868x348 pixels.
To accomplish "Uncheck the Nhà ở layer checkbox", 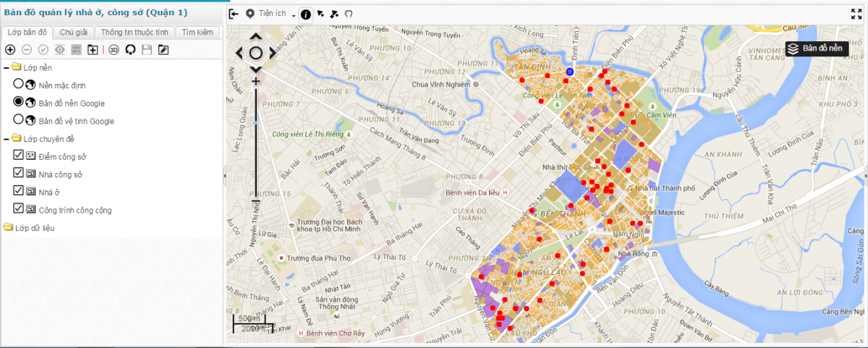I will click(19, 192).
